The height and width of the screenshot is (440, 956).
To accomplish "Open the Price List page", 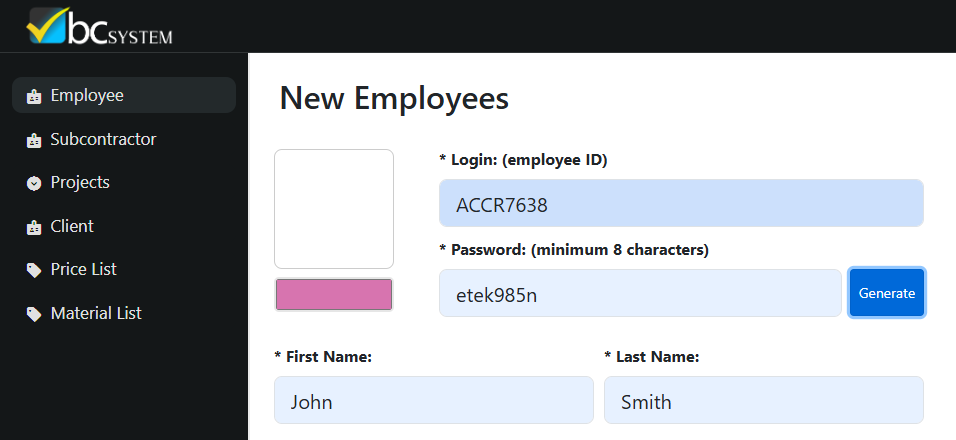I will 124,269.
